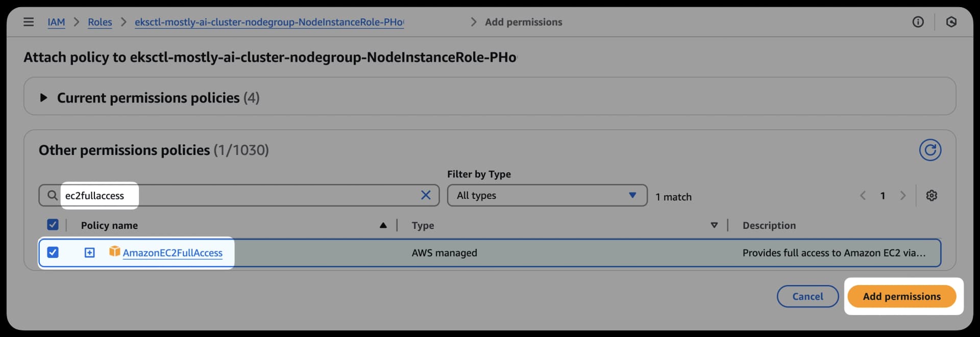Open the info panel icon
Image resolution: width=980 pixels, height=337 pixels.
coord(918,22)
